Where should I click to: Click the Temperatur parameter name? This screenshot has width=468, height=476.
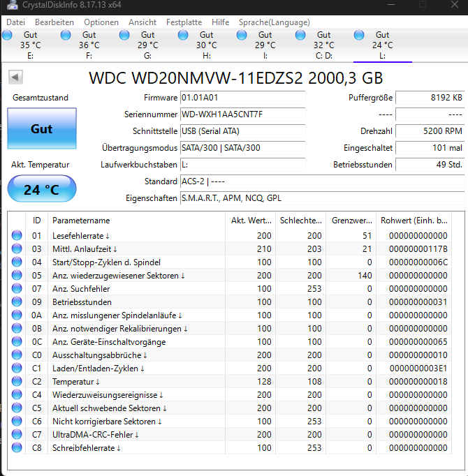[76, 382]
